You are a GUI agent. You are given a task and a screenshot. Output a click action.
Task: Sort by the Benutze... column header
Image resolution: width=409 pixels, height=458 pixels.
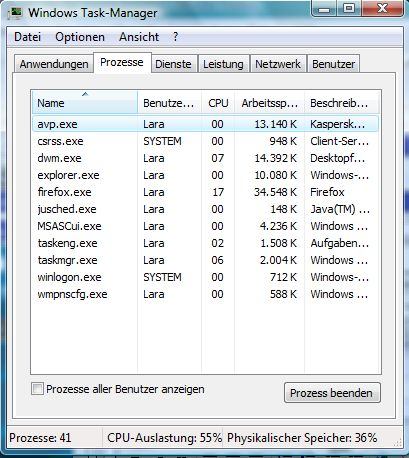(169, 103)
